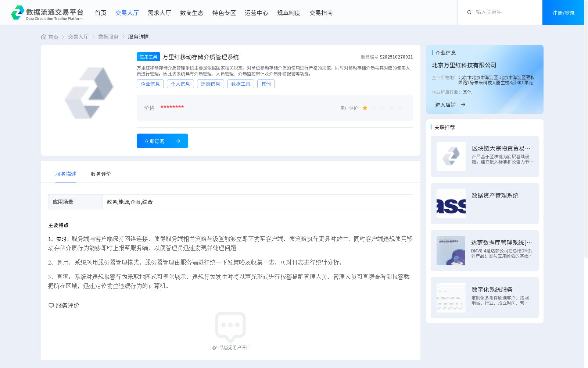Click the search magnifier icon
This screenshot has height=368, width=588.
469,13
